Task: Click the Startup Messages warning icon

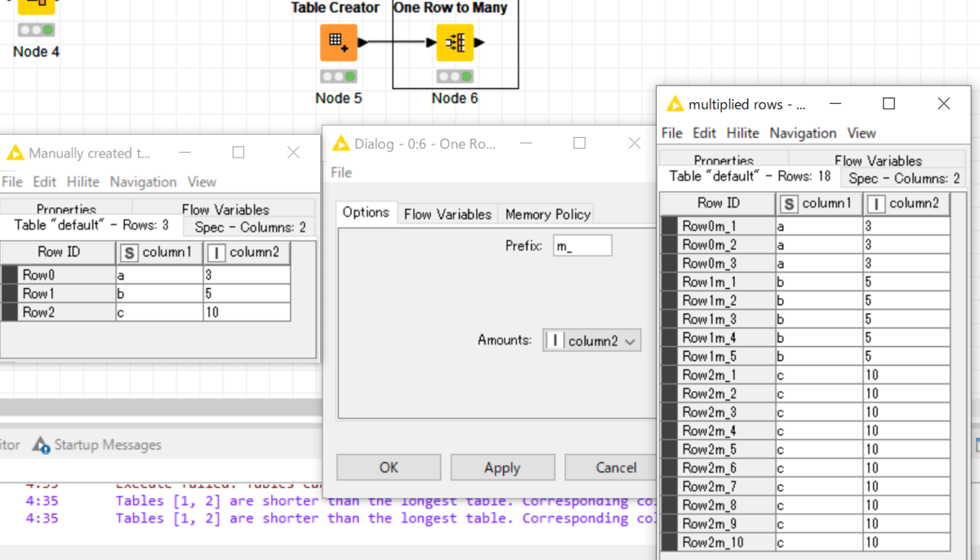Action: [x=39, y=445]
